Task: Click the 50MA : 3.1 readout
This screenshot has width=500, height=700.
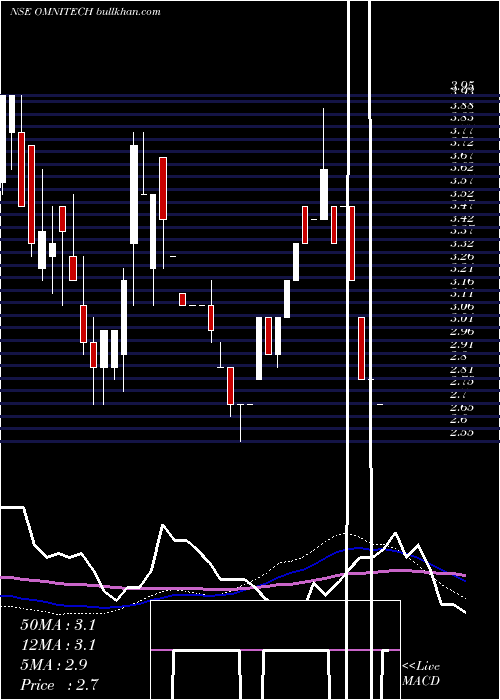Action: (x=58, y=625)
